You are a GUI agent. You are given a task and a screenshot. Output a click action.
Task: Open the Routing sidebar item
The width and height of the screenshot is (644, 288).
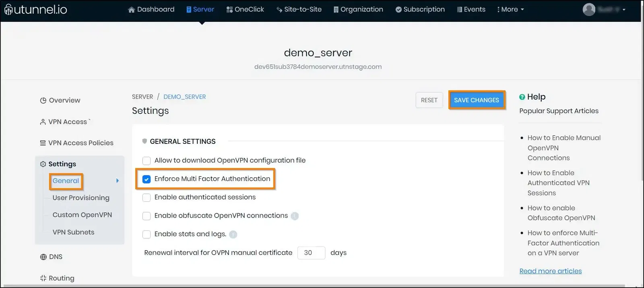(x=57, y=278)
